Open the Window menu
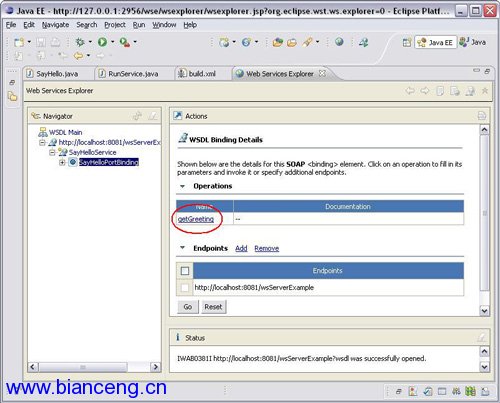Image resolution: width=500 pixels, height=403 pixels. 164,25
